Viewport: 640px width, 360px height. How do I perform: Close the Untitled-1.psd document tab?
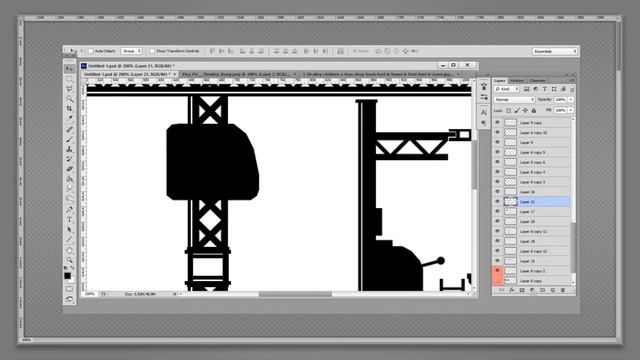pyautogui.click(x=175, y=74)
